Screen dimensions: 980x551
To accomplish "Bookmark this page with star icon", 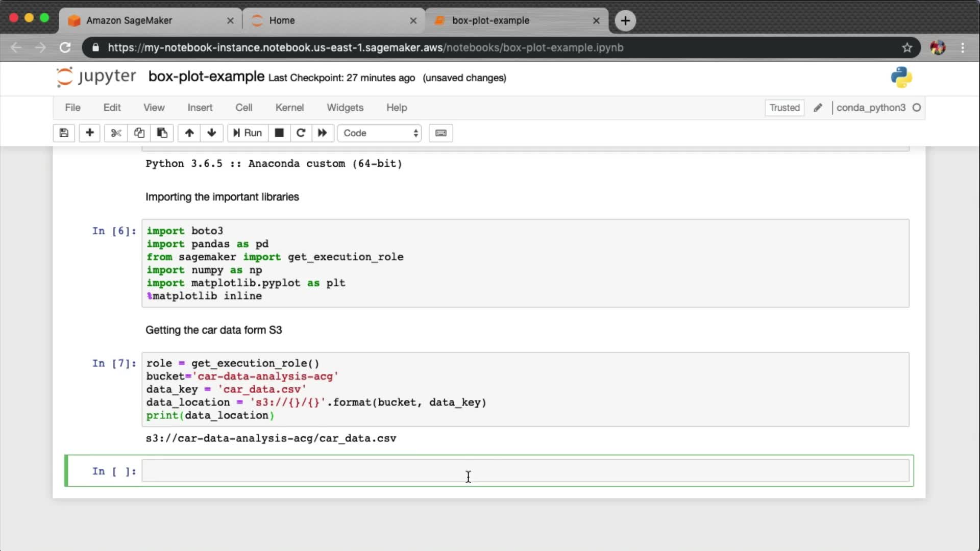I will 907,47.
